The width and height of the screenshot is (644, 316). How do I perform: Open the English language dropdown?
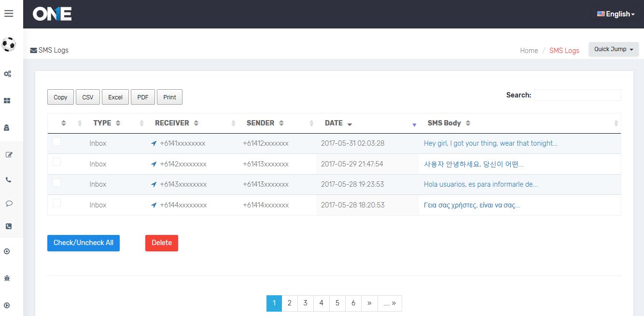616,14
